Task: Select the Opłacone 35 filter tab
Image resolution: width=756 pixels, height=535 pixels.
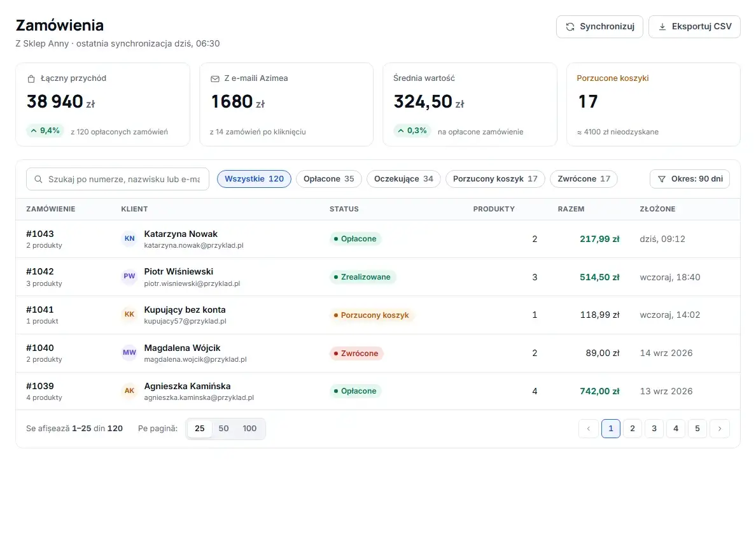Action: pyautogui.click(x=329, y=179)
